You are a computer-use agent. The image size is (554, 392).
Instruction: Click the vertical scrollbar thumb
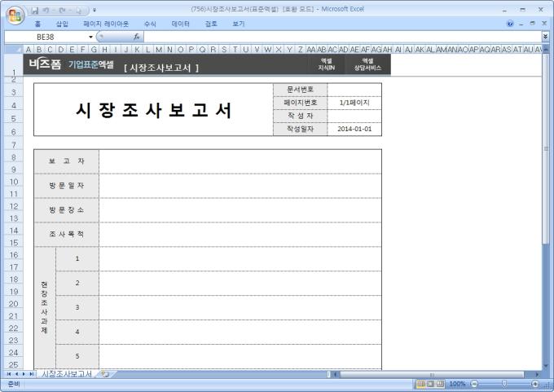pyautogui.click(x=546, y=149)
